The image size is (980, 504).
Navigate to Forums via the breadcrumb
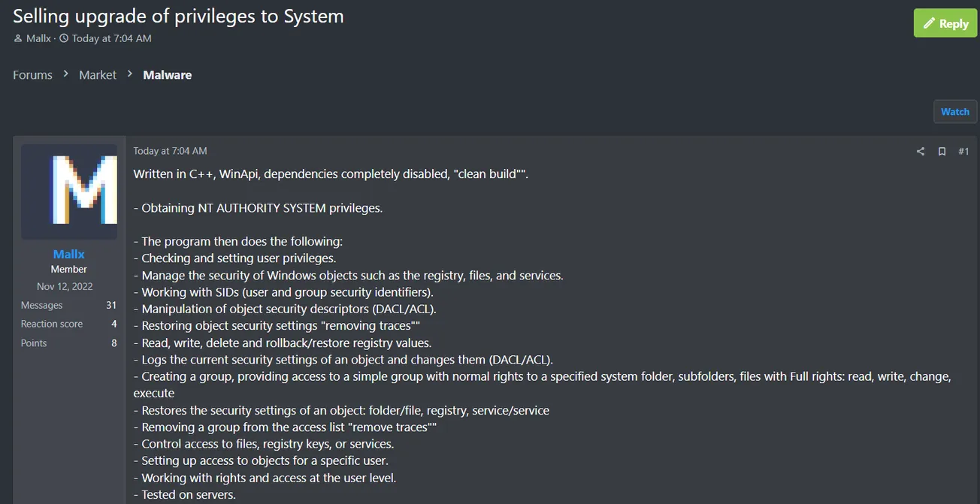pos(32,74)
